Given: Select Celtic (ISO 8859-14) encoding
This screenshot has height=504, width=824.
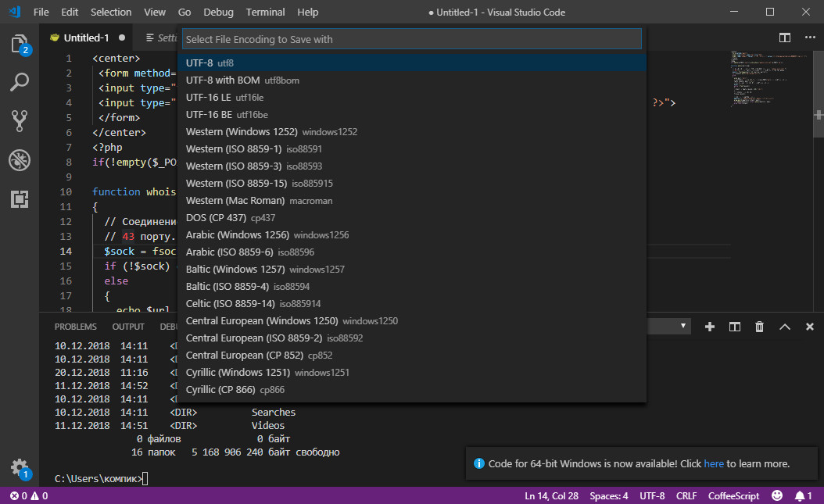Looking at the screenshot, I should [x=412, y=303].
